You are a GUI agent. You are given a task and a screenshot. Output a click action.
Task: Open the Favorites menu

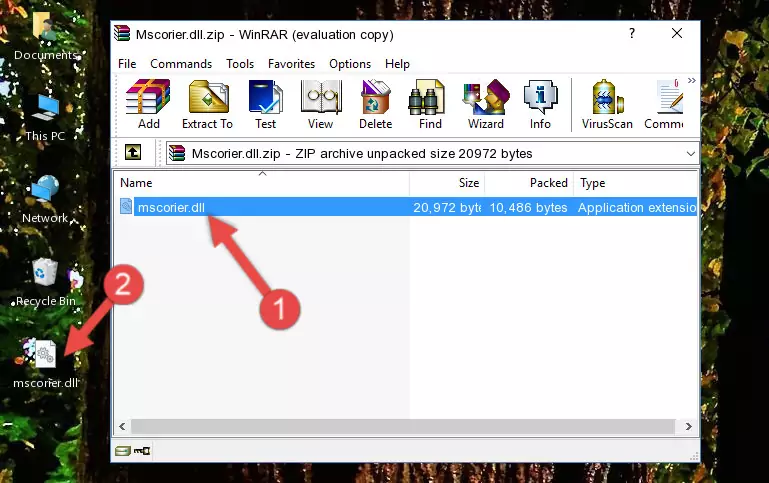[291, 64]
